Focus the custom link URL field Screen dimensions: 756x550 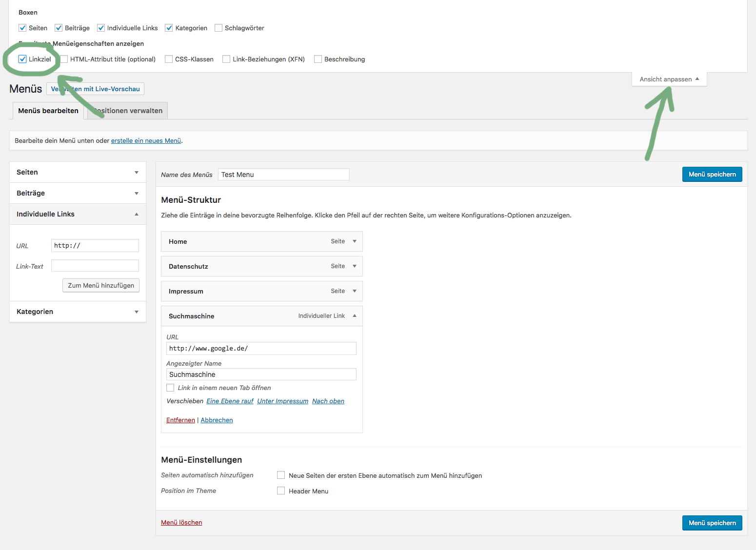[95, 245]
